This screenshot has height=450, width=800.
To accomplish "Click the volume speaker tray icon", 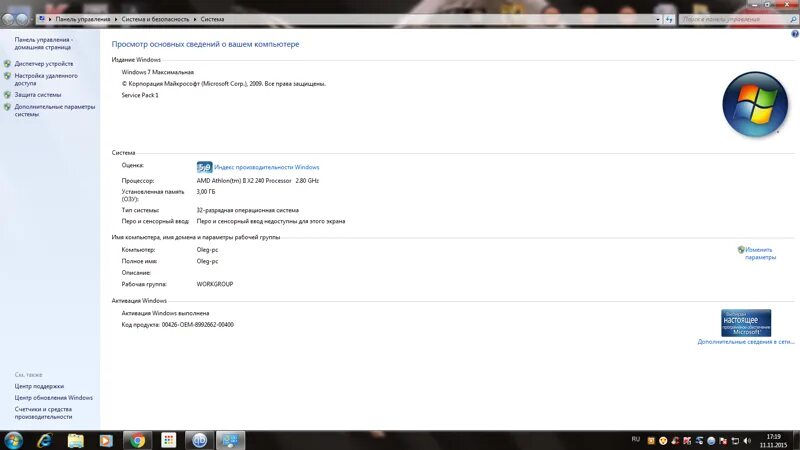I will coord(747,441).
